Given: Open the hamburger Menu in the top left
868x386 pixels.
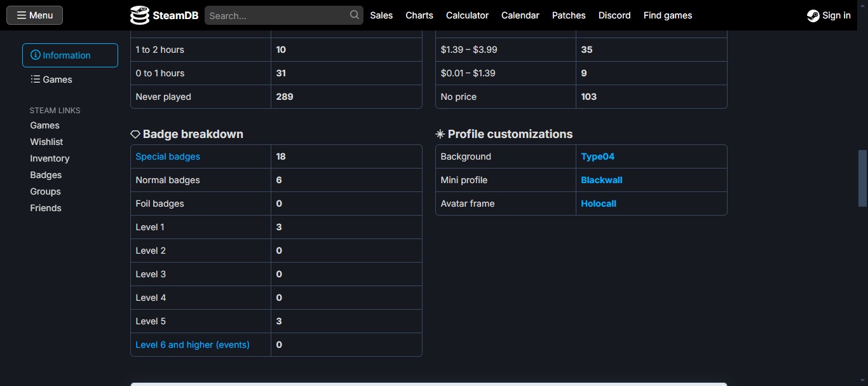Looking at the screenshot, I should point(34,15).
